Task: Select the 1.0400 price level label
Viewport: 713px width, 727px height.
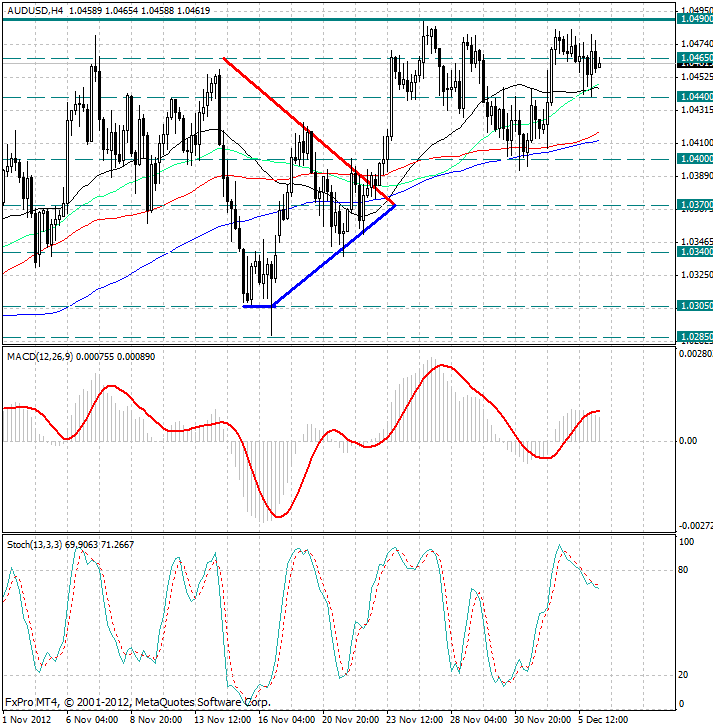Action: pyautogui.click(x=695, y=159)
